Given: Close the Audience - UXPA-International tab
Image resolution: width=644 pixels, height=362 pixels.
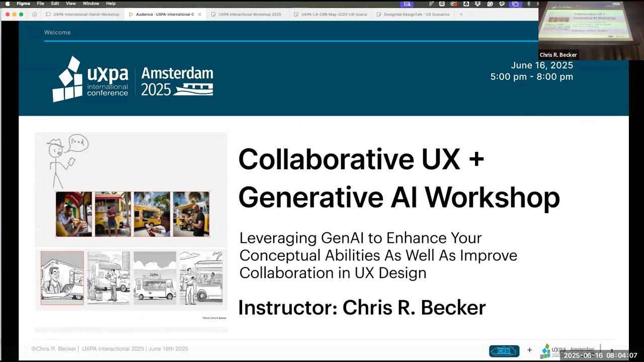Looking at the screenshot, I should [x=200, y=15].
